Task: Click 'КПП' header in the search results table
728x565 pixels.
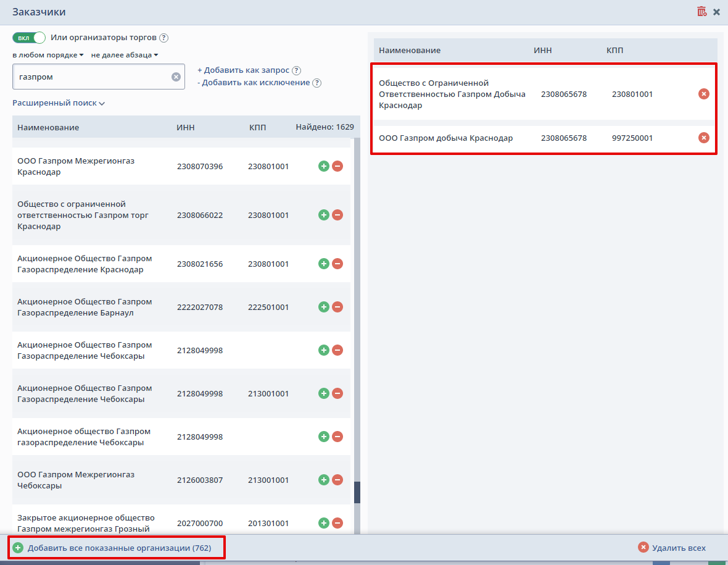Action: pyautogui.click(x=258, y=127)
